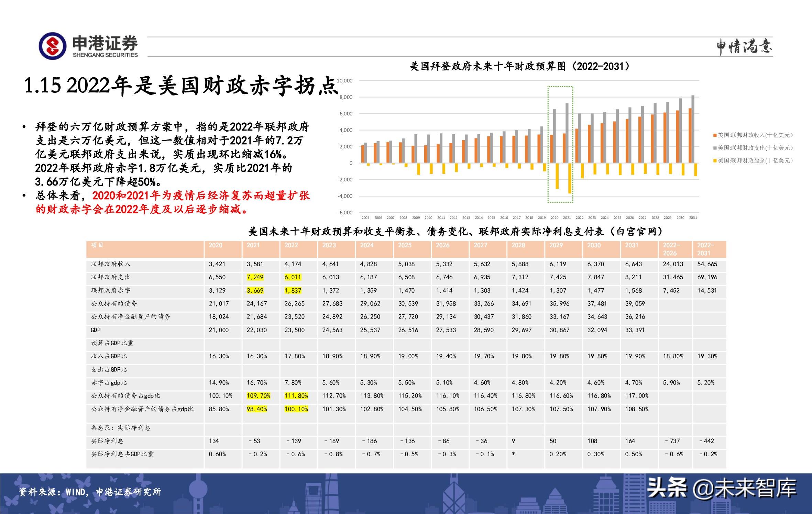Click the total deficit value 14,531
The height and width of the screenshot is (514, 812).
[707, 291]
